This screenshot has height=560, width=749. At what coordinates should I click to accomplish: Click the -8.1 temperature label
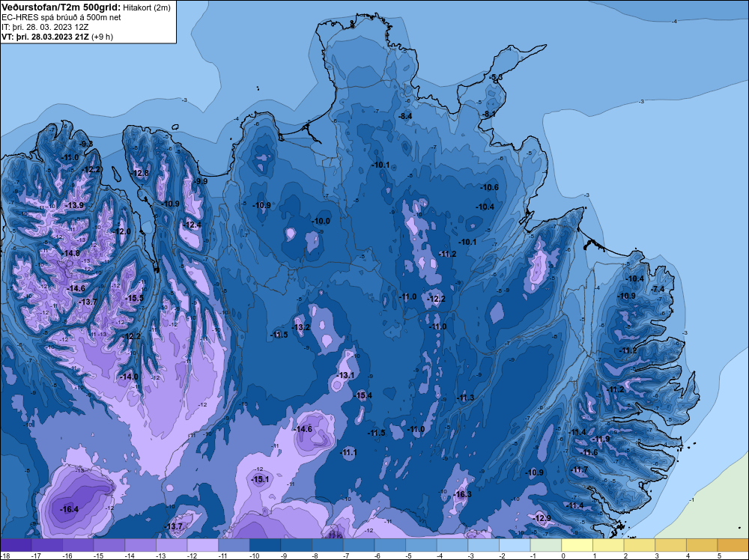point(488,114)
